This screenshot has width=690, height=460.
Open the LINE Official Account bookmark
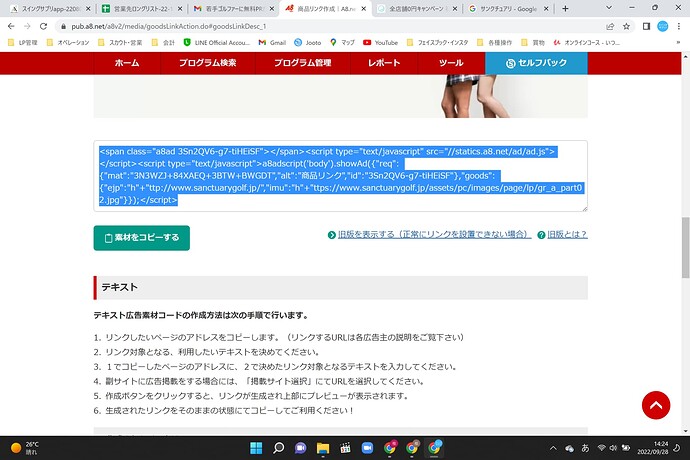click(217, 43)
